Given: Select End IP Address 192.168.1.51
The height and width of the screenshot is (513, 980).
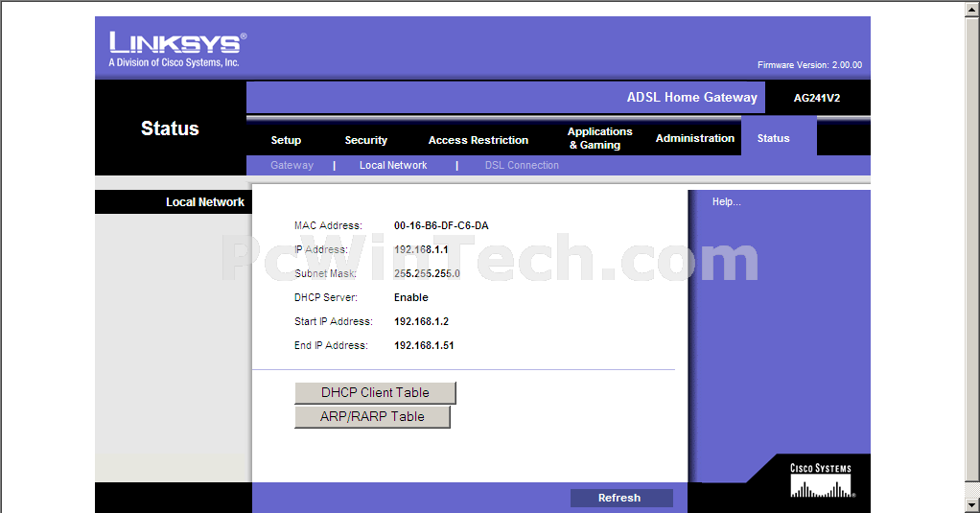Looking at the screenshot, I should click(424, 345).
